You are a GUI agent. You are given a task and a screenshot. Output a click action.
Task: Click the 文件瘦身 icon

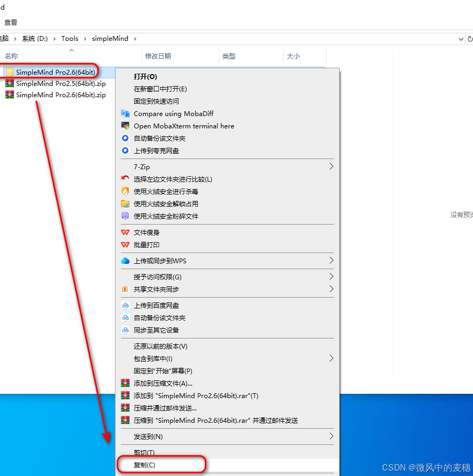tap(124, 232)
